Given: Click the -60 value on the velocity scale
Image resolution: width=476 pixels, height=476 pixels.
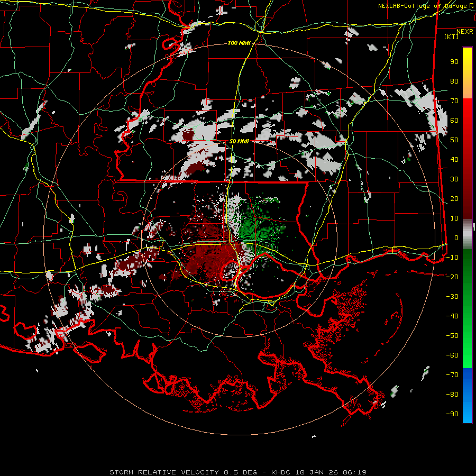Looking at the screenshot, I should 452,355.
